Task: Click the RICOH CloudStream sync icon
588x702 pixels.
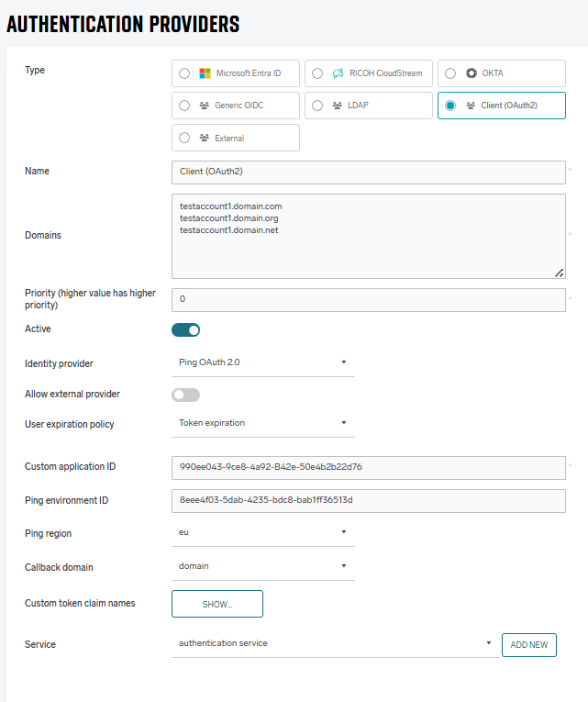Action: click(337, 73)
